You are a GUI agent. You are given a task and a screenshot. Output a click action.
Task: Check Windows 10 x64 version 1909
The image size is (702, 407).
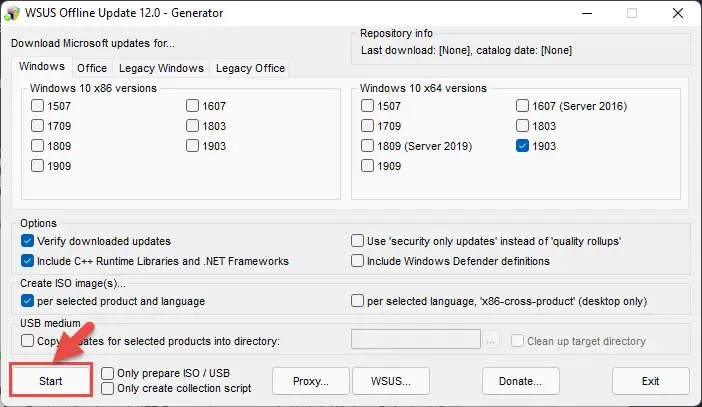click(x=367, y=166)
